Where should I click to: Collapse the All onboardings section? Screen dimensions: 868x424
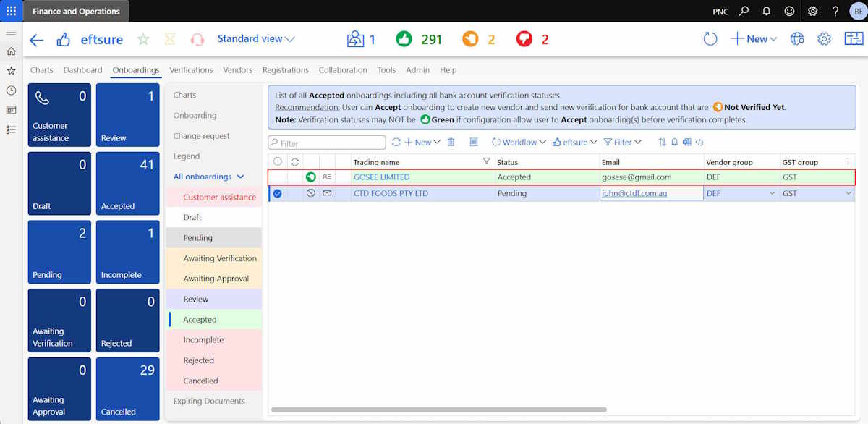point(209,177)
